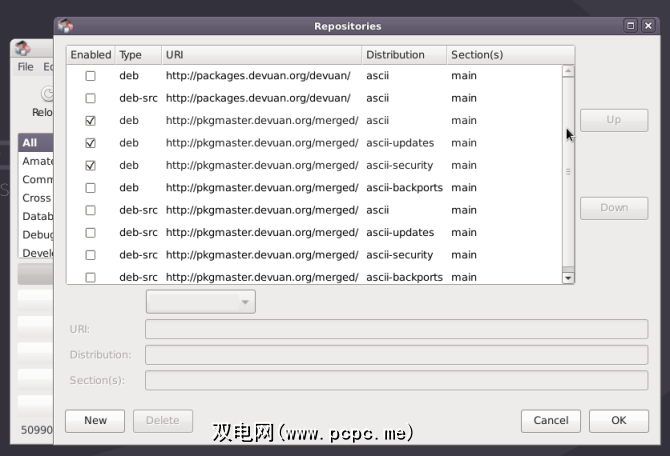Image resolution: width=670 pixels, height=456 pixels.
Task: Enable the deb-src ascii-updates repository
Action: (90, 232)
